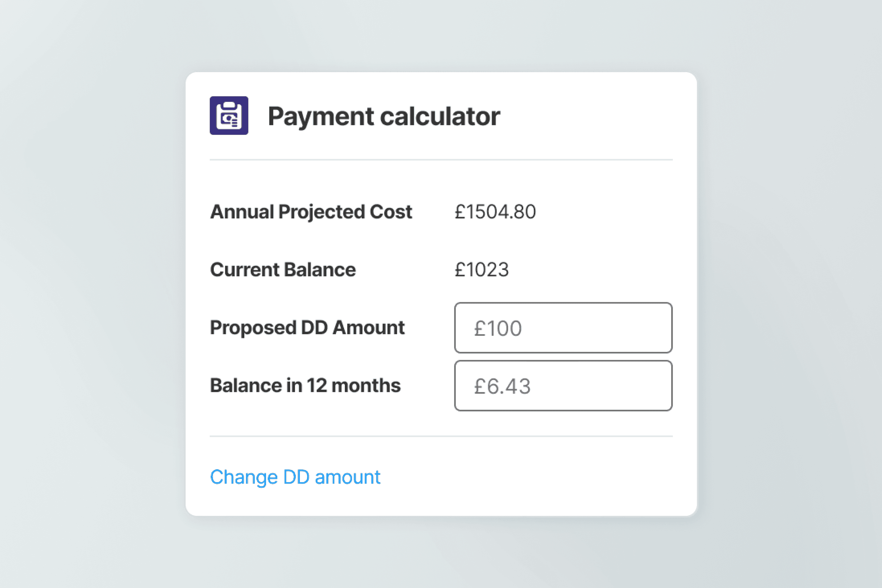Screen dimensions: 882x588
Task: Select the Annual Projected Cost label
Action: coord(311,212)
